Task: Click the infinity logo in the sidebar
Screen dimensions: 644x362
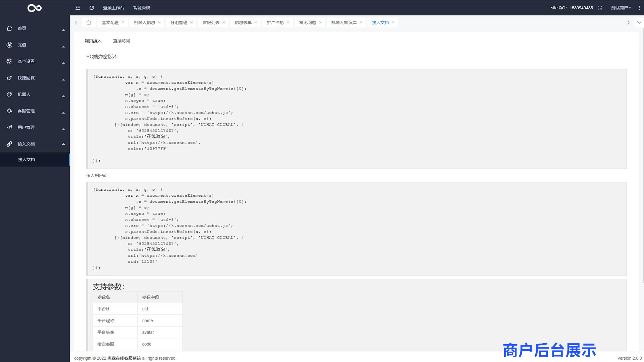Action: (35, 8)
